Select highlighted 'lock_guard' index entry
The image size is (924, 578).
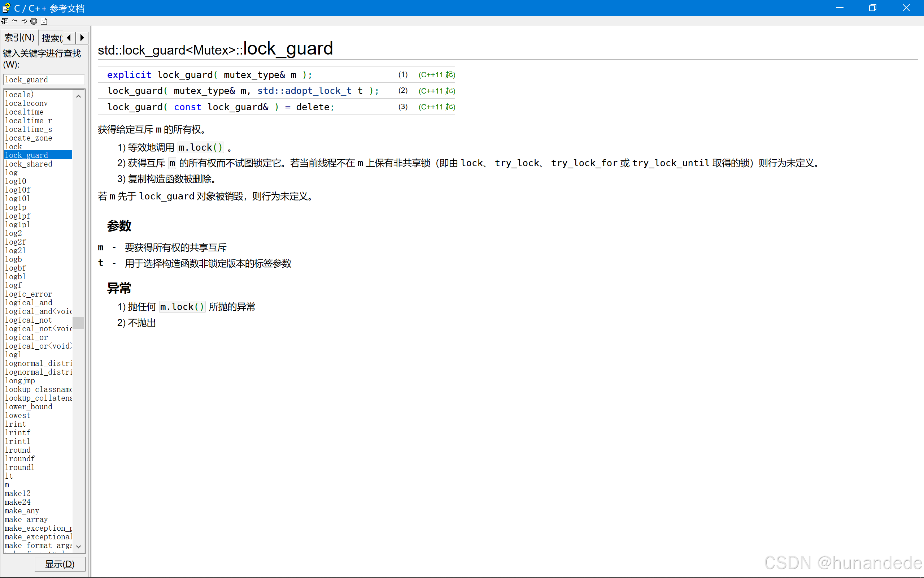point(38,155)
